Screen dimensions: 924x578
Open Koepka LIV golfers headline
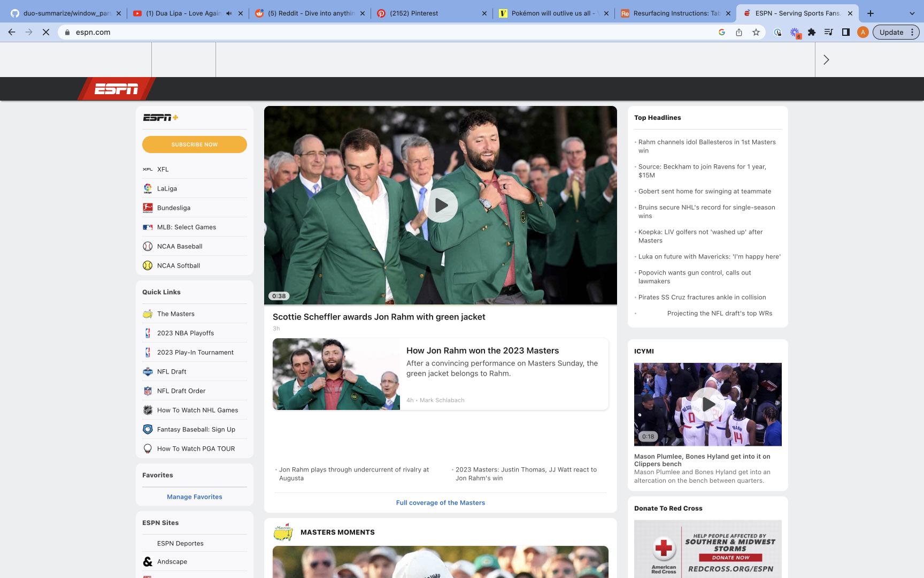click(x=700, y=236)
